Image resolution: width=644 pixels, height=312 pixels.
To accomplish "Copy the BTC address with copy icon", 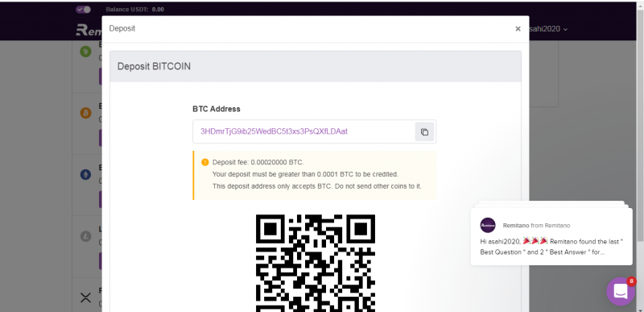I will pyautogui.click(x=424, y=132).
